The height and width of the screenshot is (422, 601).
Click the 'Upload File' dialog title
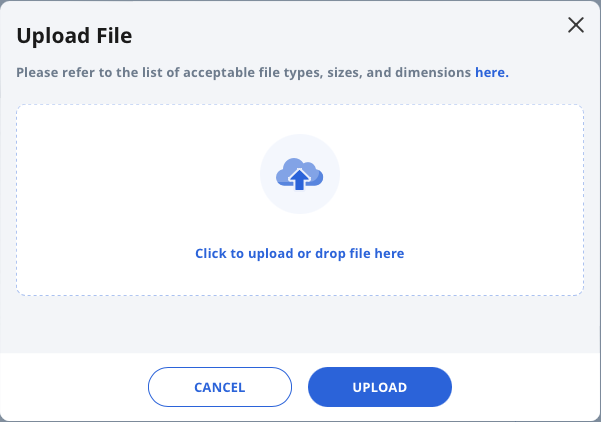point(74,36)
